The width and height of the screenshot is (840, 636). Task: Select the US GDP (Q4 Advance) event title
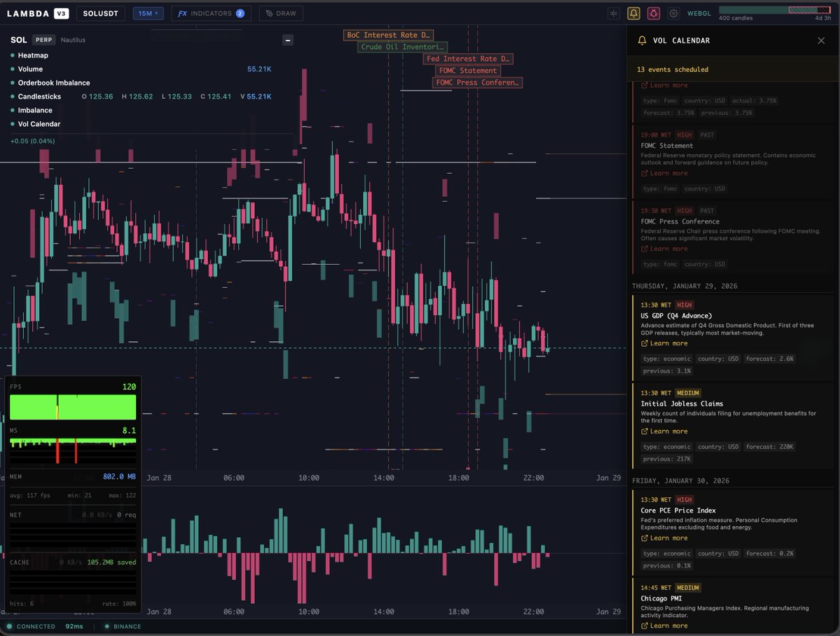(x=676, y=316)
